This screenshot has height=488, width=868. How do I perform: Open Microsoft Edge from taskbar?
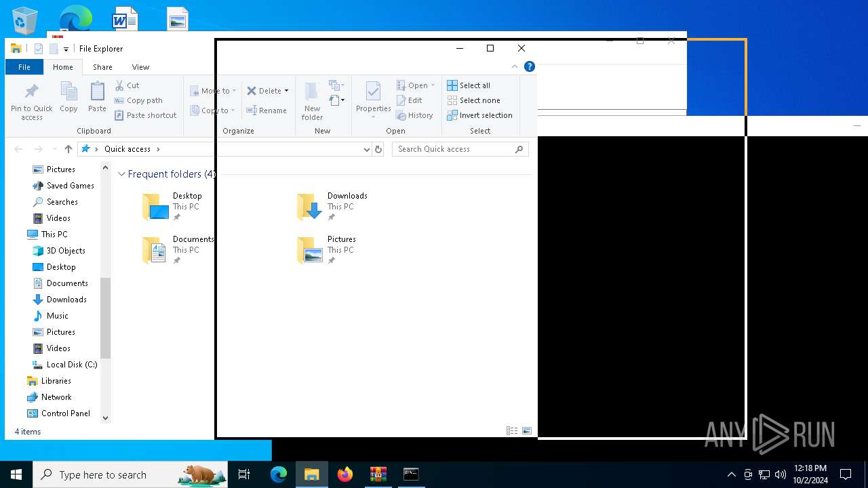[279, 474]
